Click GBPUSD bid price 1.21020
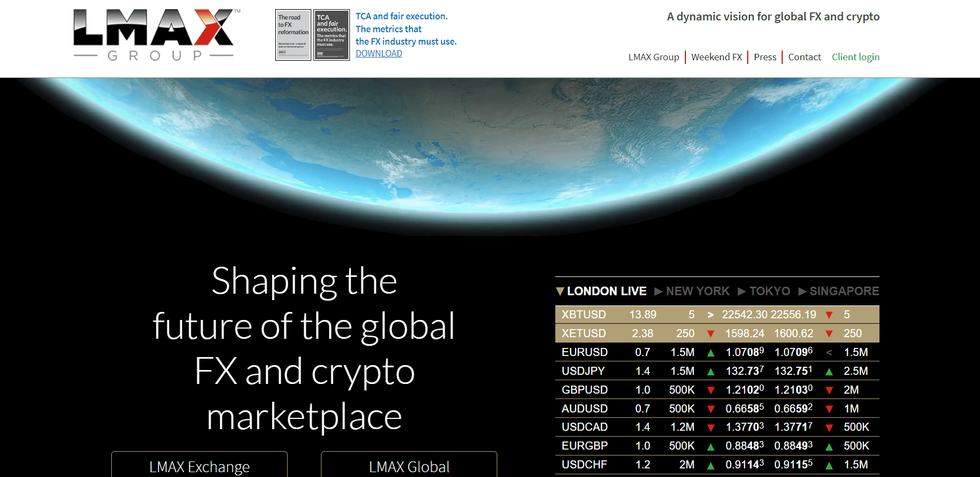This screenshot has height=477, width=980. pyautogui.click(x=745, y=390)
